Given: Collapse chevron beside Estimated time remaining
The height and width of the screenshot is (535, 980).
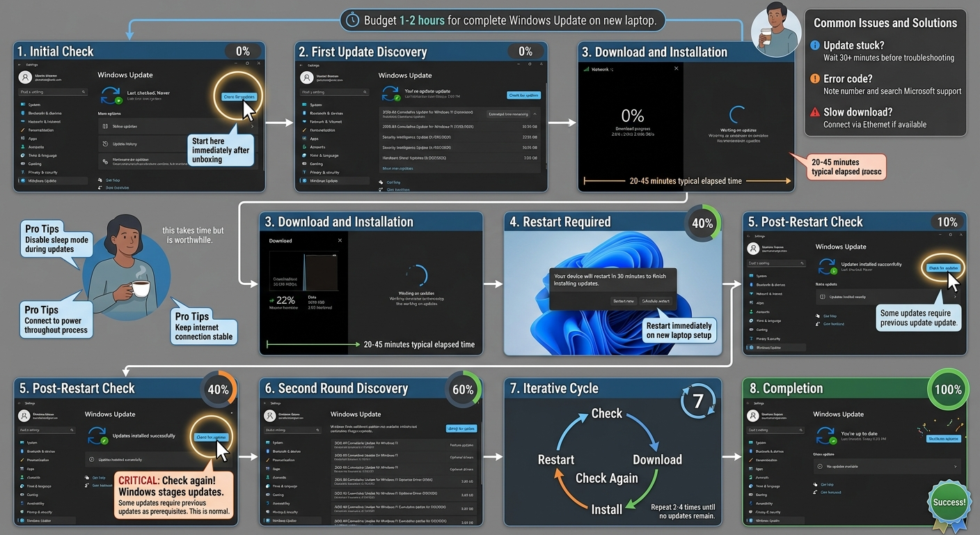Looking at the screenshot, I should coord(535,114).
